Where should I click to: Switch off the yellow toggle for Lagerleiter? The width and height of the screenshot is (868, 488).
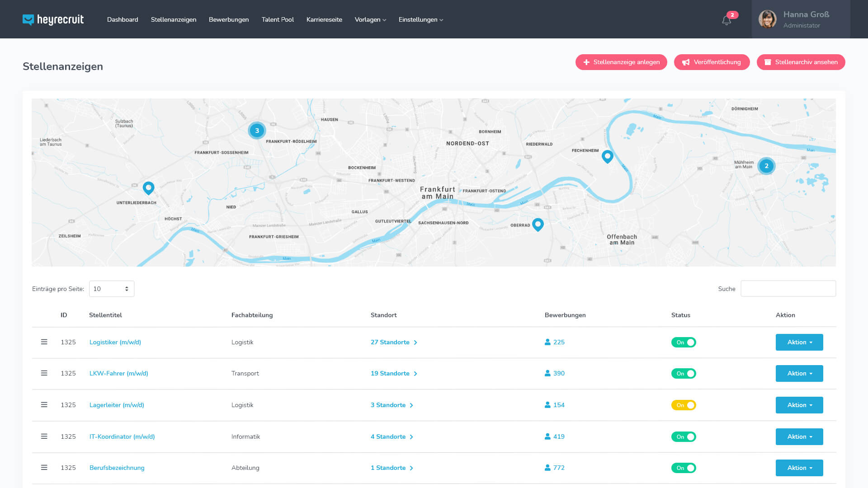point(684,405)
